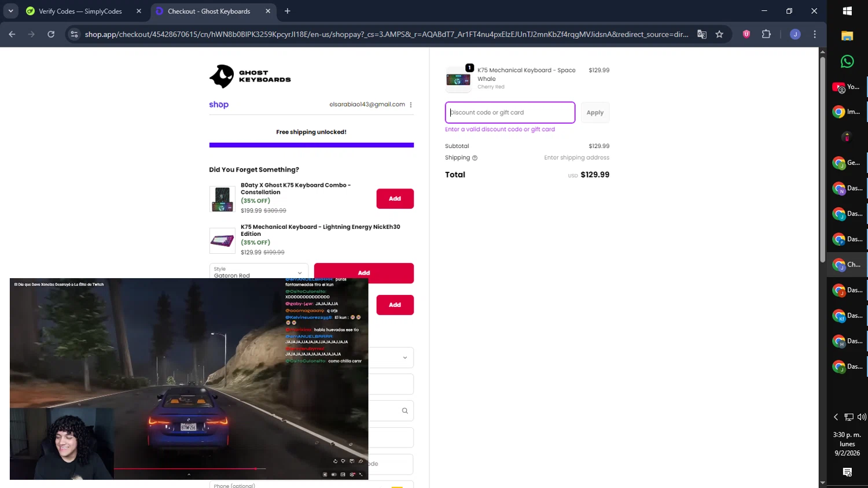Open the Chrome three-dot menu
This screenshot has width=868, height=488.
815,34
